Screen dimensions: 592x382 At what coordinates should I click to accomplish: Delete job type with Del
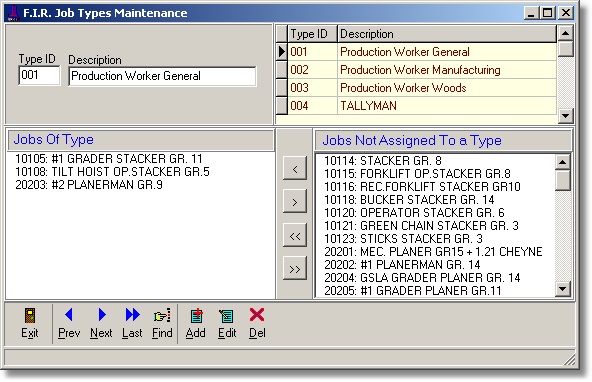[x=257, y=323]
